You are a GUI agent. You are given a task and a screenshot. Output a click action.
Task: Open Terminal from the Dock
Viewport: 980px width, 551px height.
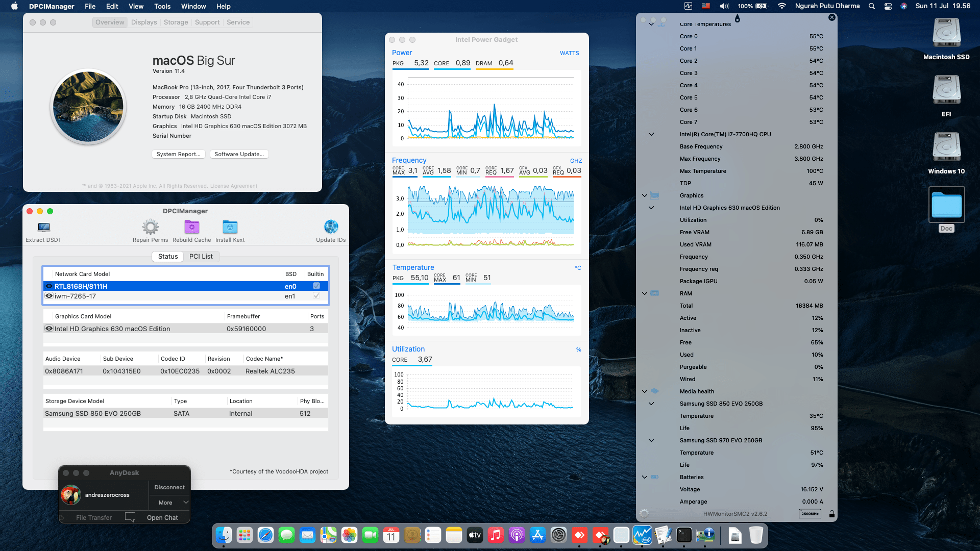coord(684,535)
